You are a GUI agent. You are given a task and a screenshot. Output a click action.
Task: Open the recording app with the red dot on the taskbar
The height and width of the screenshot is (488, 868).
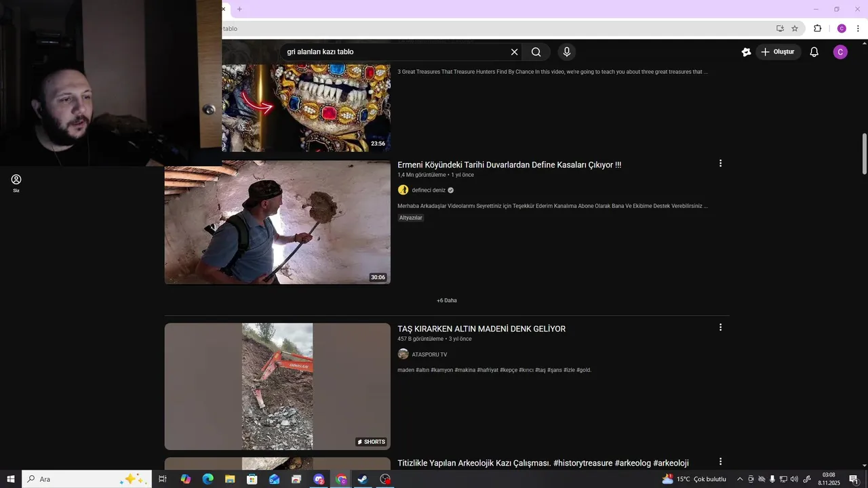coord(385,479)
